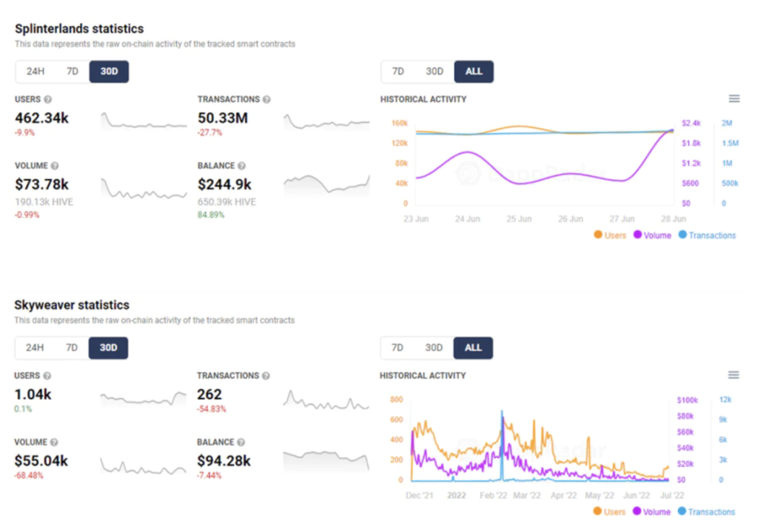Switch Skyweaver historical chart to 30D
Viewport: 758px width, 532px height.
click(x=434, y=348)
